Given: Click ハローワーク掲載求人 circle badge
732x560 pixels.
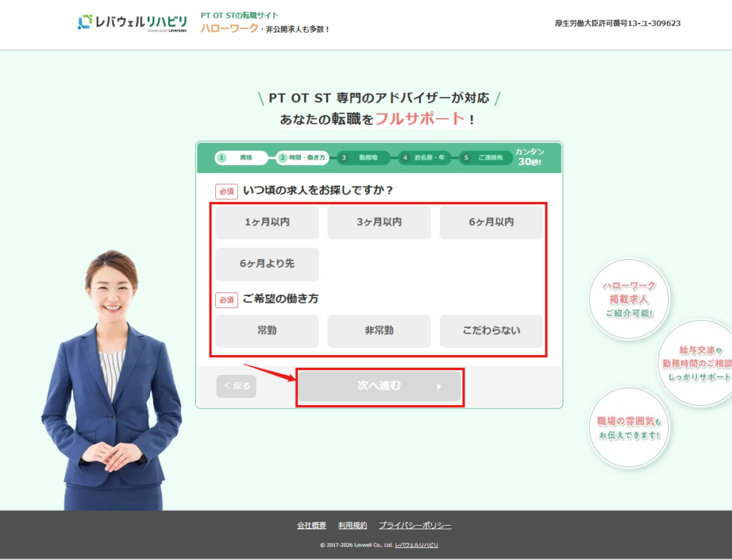Looking at the screenshot, I should click(628, 299).
